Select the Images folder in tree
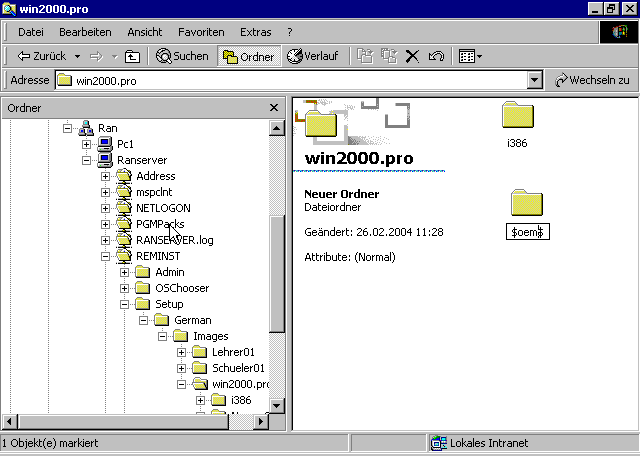 (211, 336)
